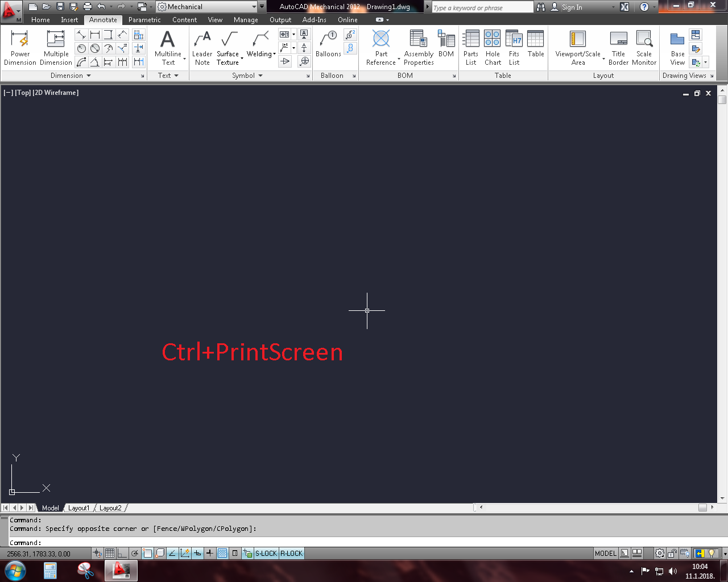This screenshot has height=582, width=728.
Task: Open the Hole Chart tool
Action: [x=493, y=48]
